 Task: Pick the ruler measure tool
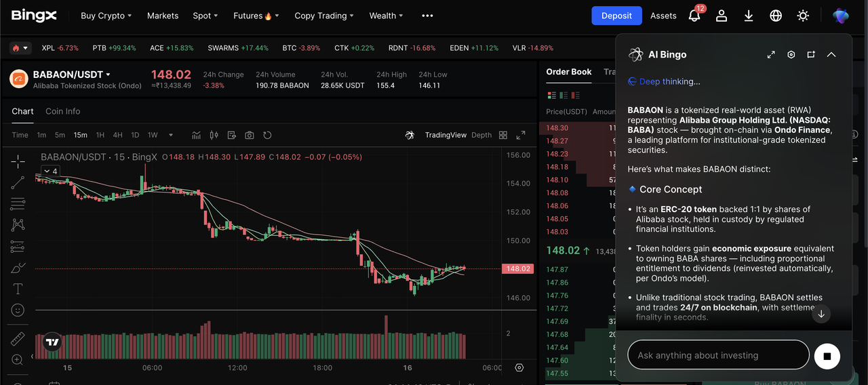tap(18, 338)
